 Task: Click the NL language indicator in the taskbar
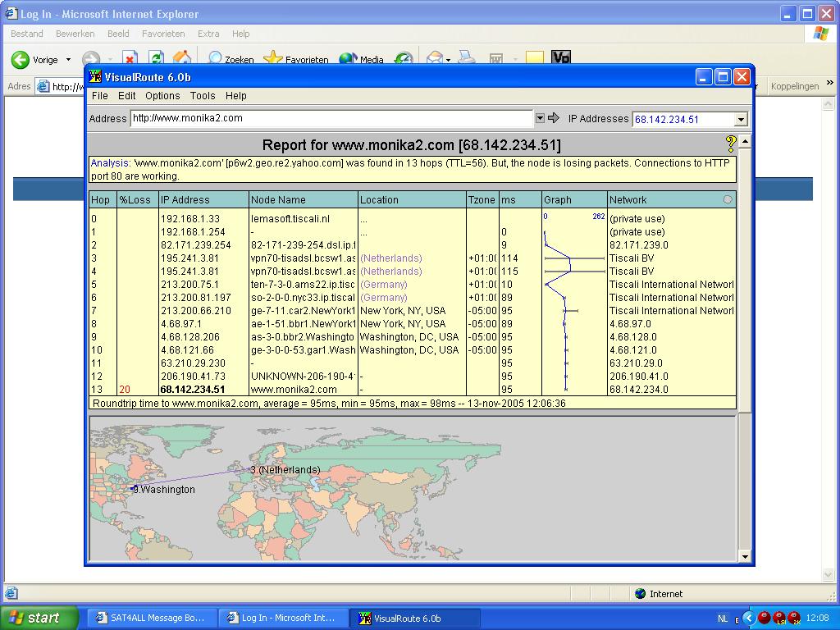[723, 619]
